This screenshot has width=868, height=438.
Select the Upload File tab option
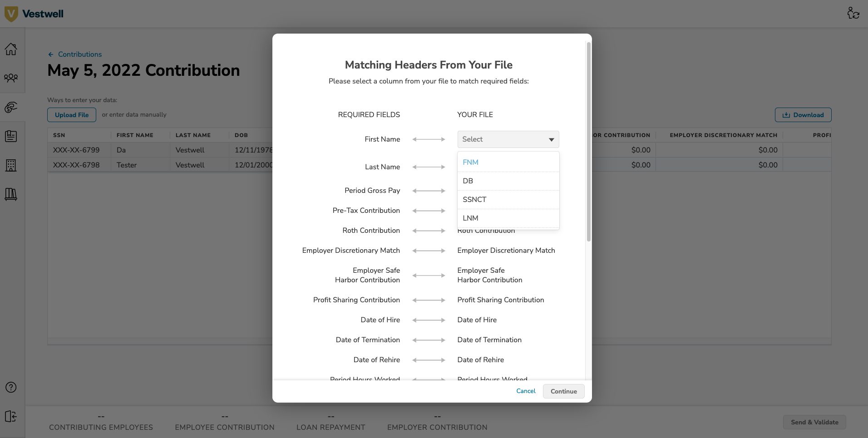[x=71, y=115]
